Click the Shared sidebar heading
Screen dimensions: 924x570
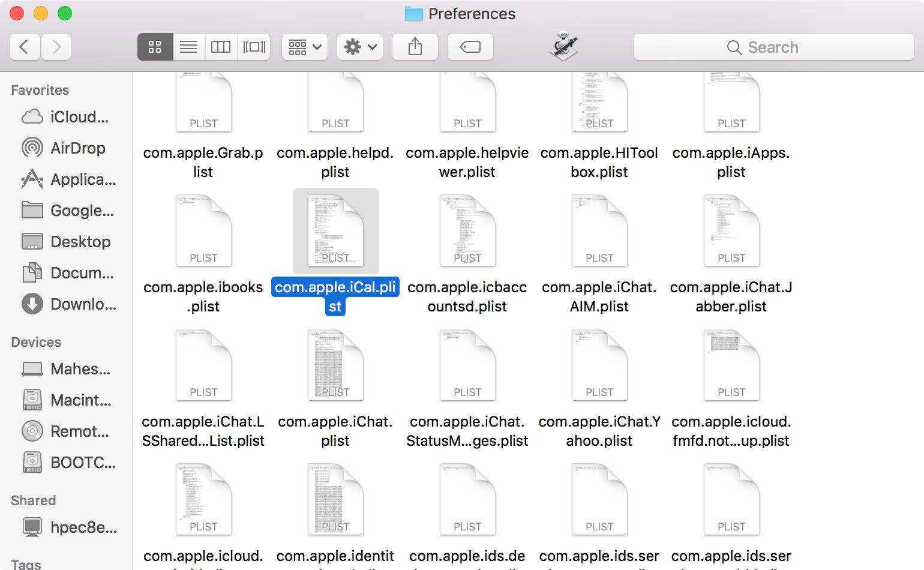point(33,500)
